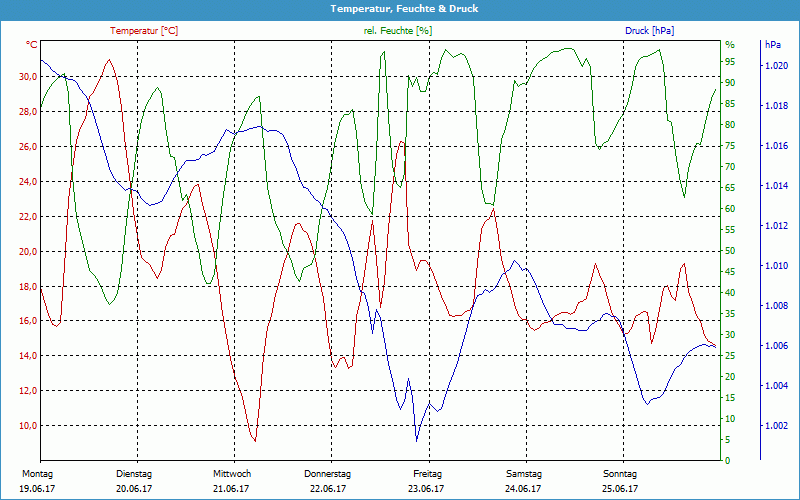Click the date '21.06.17'
The height and width of the screenshot is (500, 800).
tap(232, 489)
